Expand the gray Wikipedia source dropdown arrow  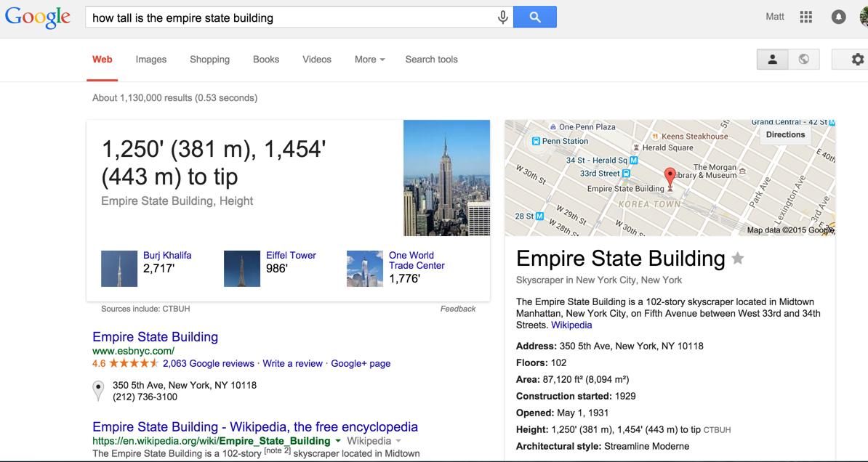tap(398, 441)
